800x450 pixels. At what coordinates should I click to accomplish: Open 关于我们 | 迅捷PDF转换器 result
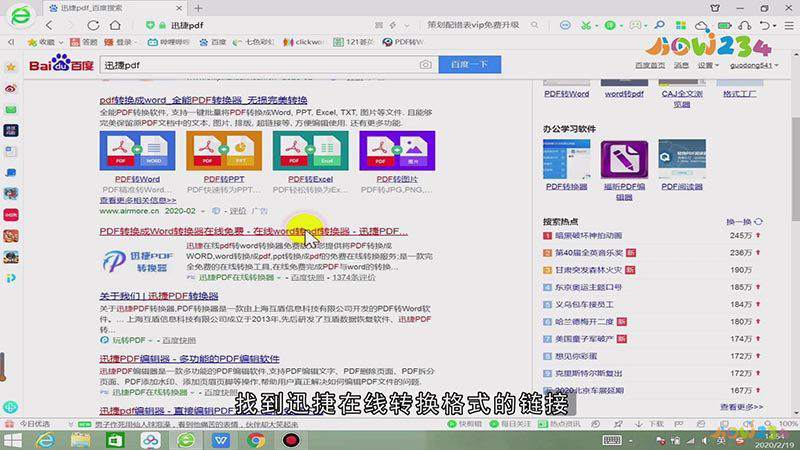tap(159, 296)
